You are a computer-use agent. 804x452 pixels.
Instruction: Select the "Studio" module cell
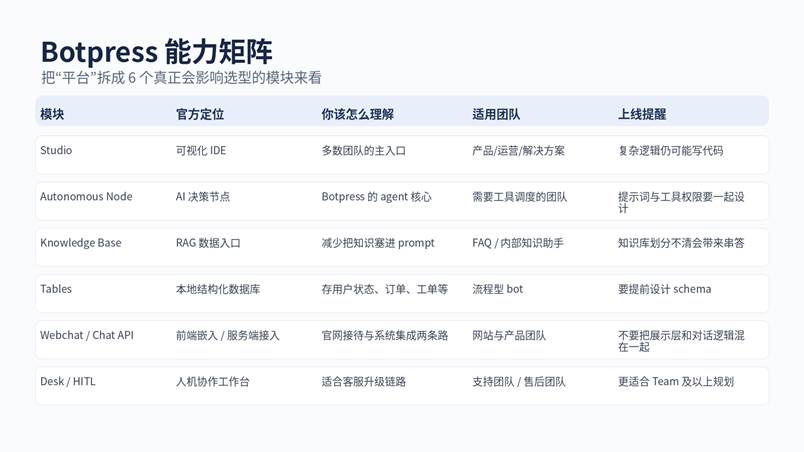pos(56,151)
